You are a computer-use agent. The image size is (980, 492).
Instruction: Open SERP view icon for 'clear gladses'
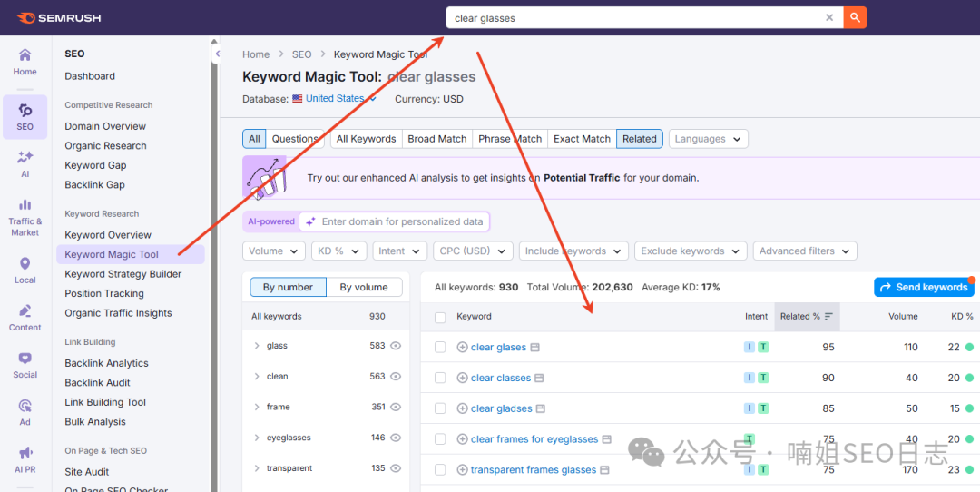coord(541,408)
